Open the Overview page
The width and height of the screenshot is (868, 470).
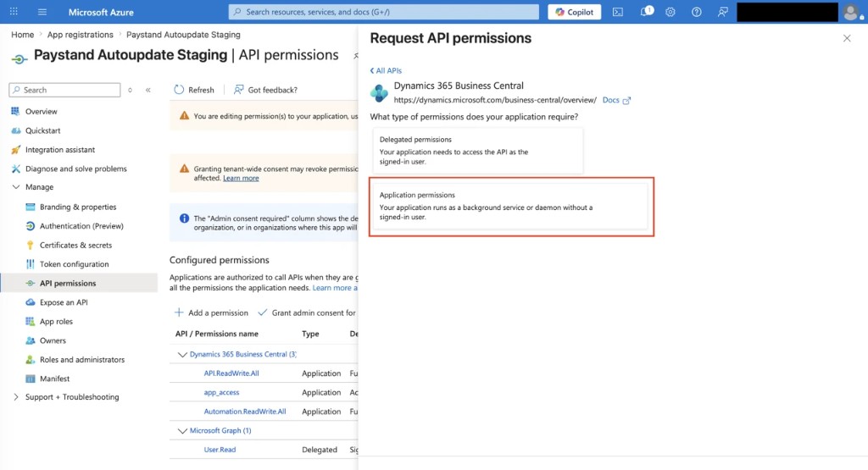tap(41, 111)
